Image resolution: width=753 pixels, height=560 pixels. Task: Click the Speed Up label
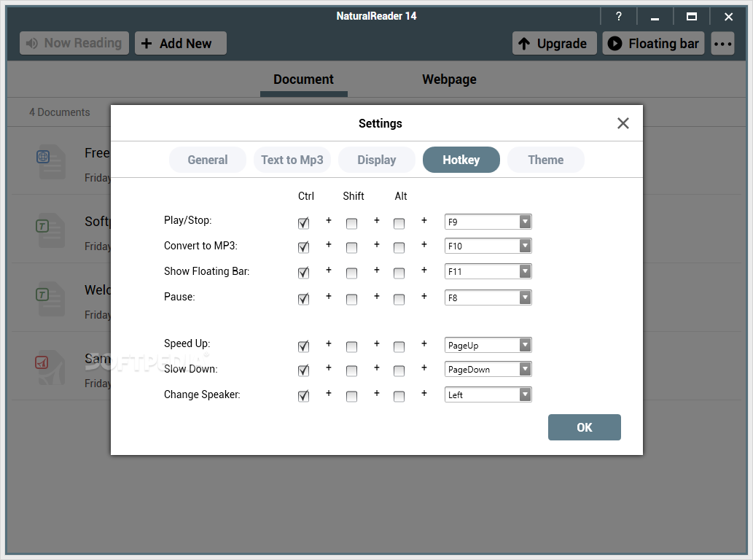(187, 343)
